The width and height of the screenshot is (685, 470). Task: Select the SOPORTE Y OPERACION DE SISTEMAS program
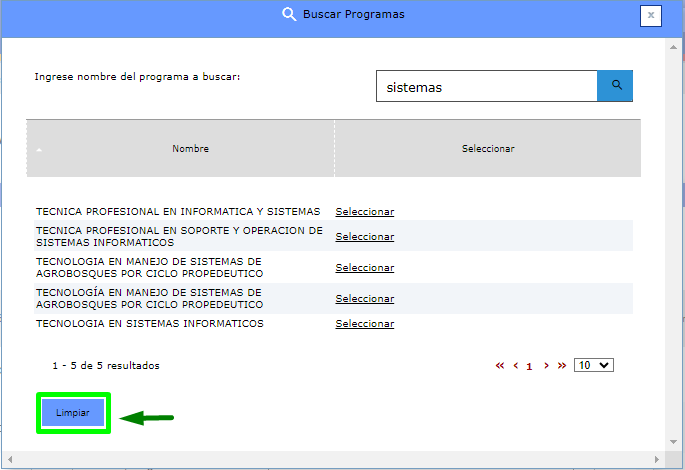click(x=364, y=237)
